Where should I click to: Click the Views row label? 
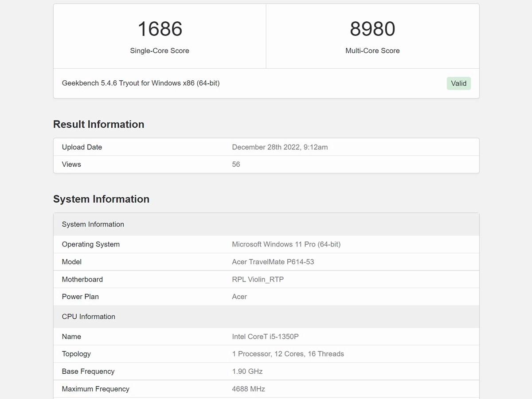coord(71,164)
